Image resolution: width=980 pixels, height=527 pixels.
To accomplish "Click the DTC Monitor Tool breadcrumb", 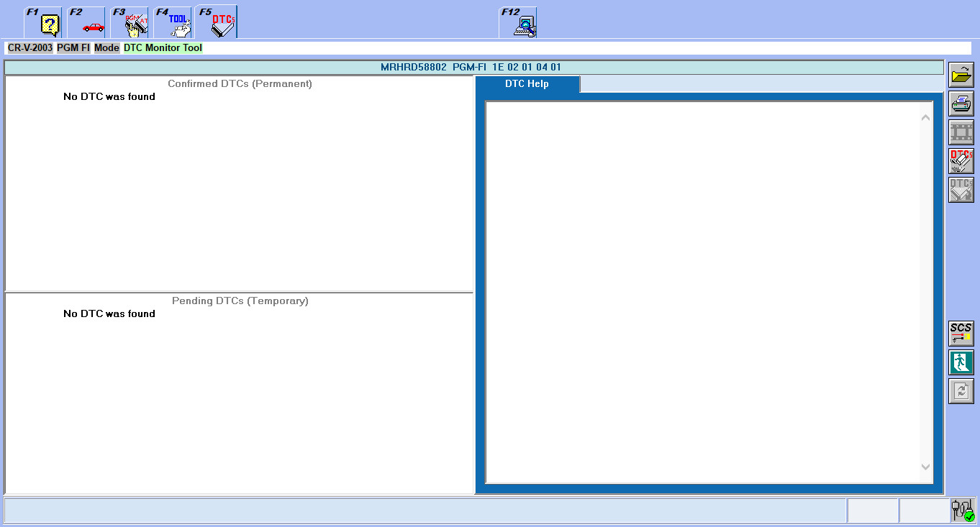I will [x=163, y=48].
